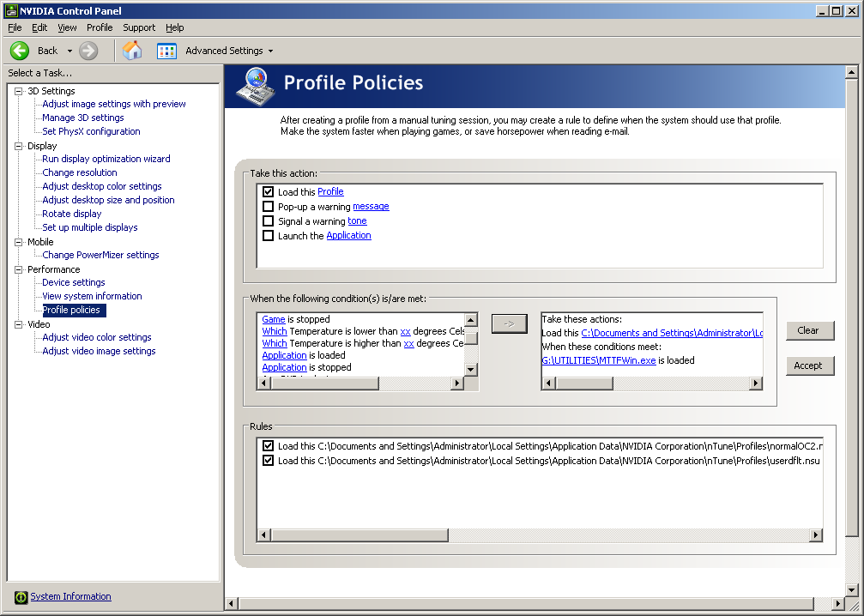Click Rules list horizontal scrollbar thumb
This screenshot has width=864, height=616.
click(x=359, y=535)
